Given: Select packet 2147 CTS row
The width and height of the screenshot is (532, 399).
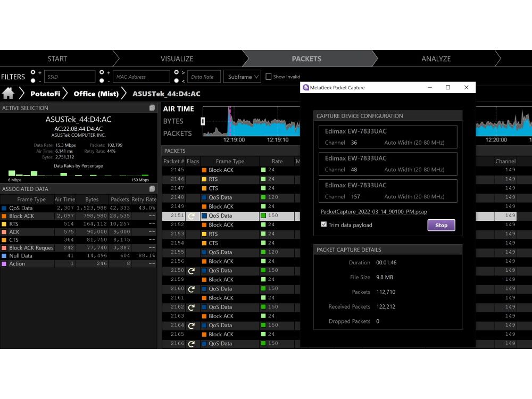Looking at the screenshot, I should pos(231,188).
